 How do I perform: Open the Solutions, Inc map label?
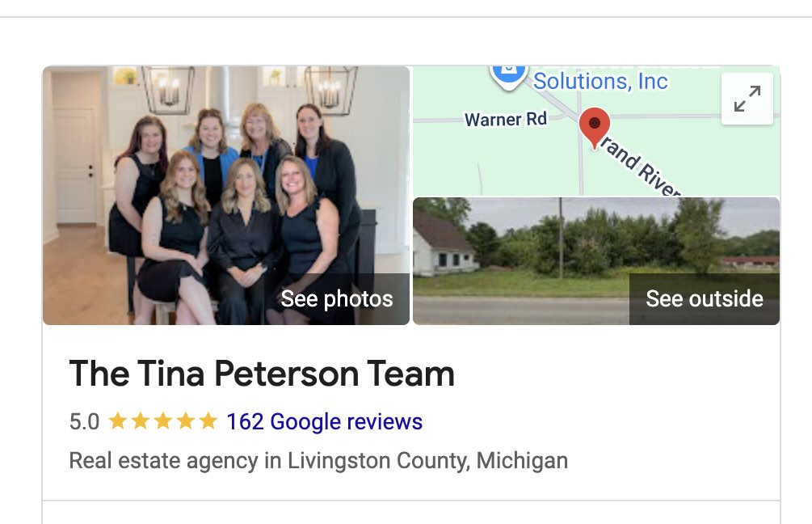click(x=600, y=81)
